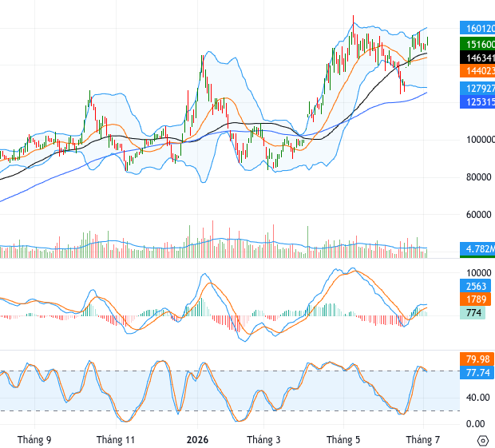Click the Tháng 11 time axis label
This screenshot has height=448, width=495.
click(116, 439)
